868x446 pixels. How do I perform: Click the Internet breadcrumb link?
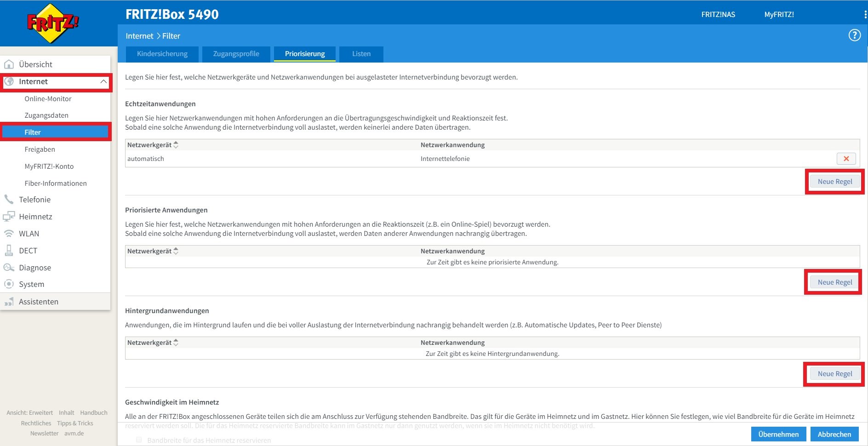(x=139, y=36)
